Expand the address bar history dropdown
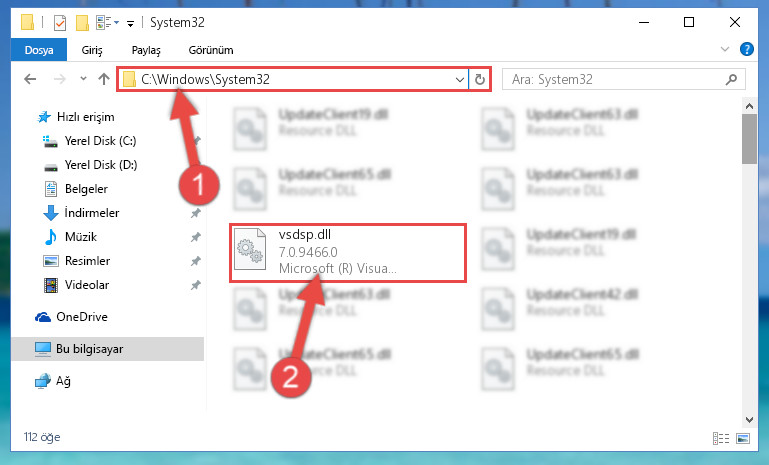Screen dimensions: 769x465 click(x=460, y=79)
